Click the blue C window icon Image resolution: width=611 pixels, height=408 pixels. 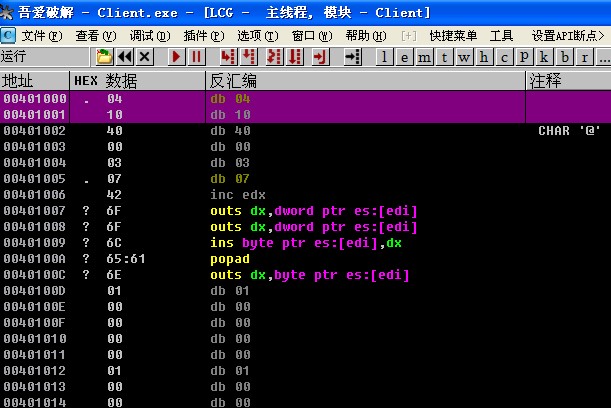8,35
